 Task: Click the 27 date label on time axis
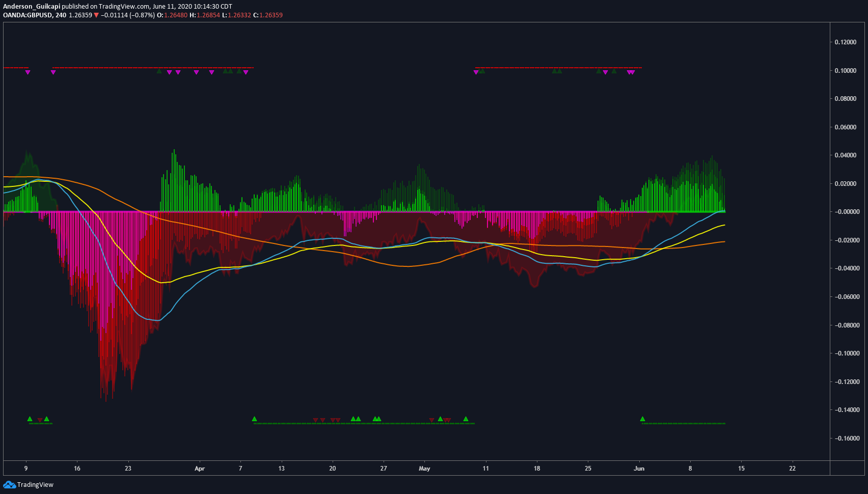[x=384, y=469]
